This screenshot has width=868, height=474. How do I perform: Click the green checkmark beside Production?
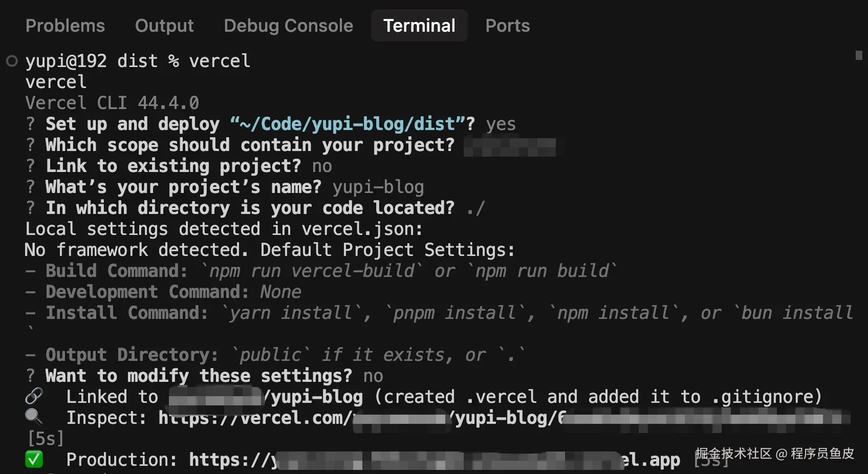tap(34, 459)
